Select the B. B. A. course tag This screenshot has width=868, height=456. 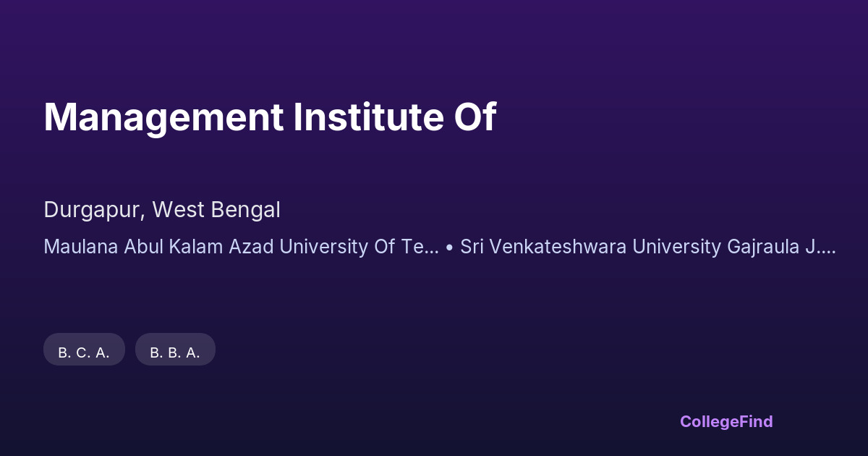tap(175, 352)
